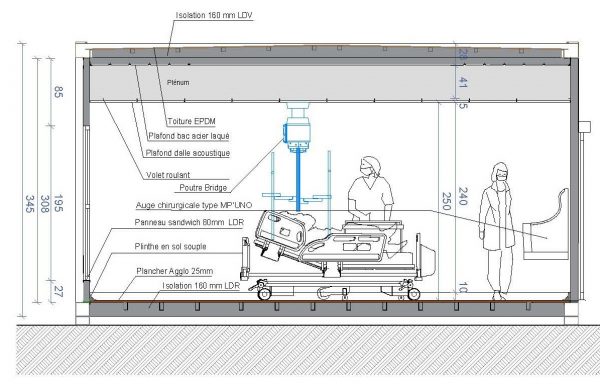The image size is (600, 384).
Task: Click the 195 vertical dimension
Action: (x=58, y=203)
